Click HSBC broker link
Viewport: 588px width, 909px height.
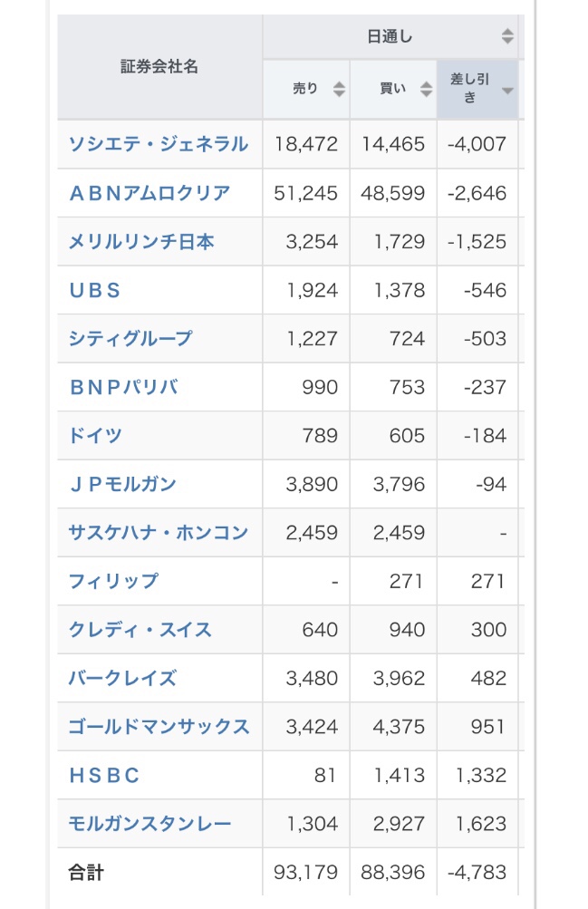[x=104, y=775]
